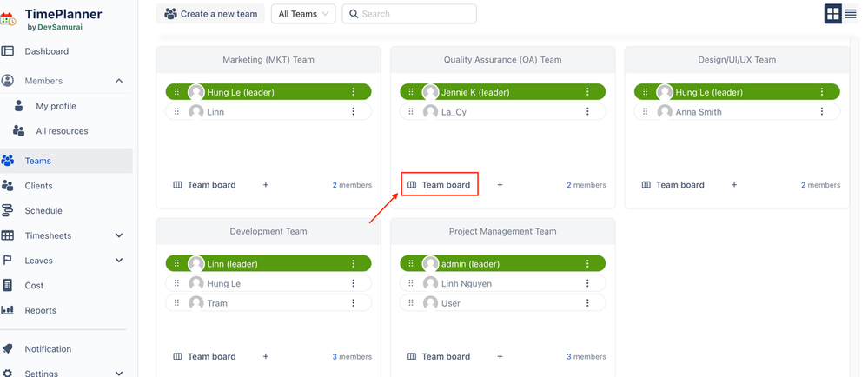This screenshot has height=377, width=868.
Task: Add member to Project Management Team with plus
Action: [500, 356]
